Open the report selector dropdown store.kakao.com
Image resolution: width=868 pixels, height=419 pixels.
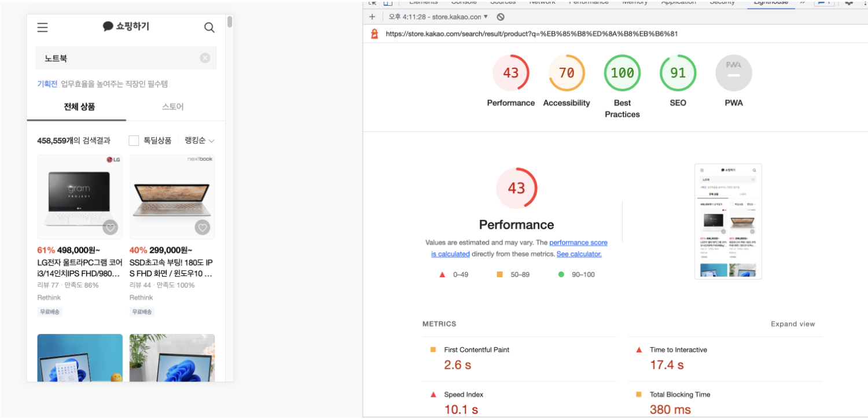click(x=438, y=17)
